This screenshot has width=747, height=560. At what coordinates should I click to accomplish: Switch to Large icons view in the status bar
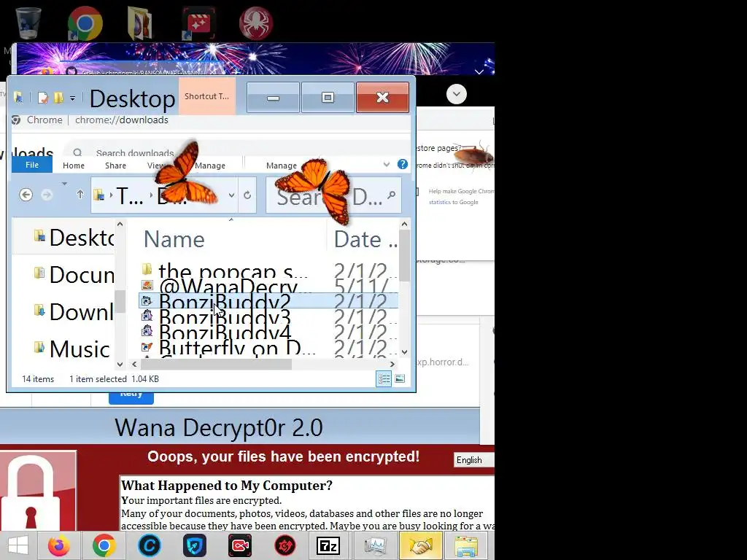pos(400,379)
